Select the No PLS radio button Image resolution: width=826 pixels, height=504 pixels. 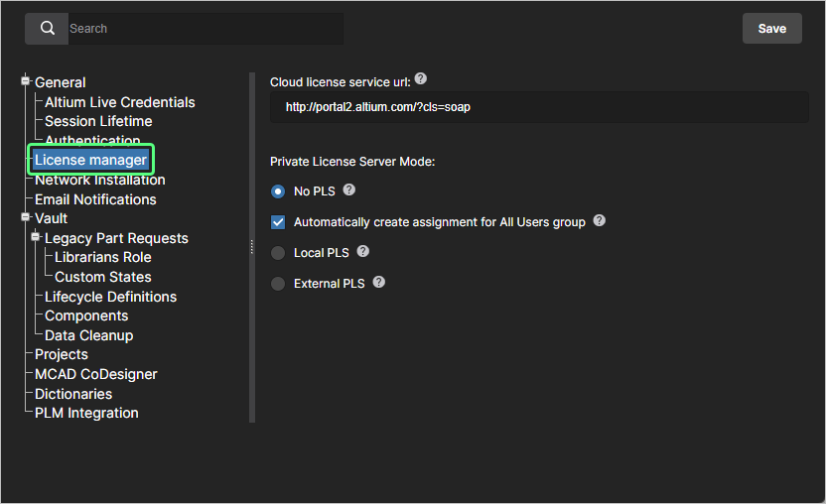(278, 191)
